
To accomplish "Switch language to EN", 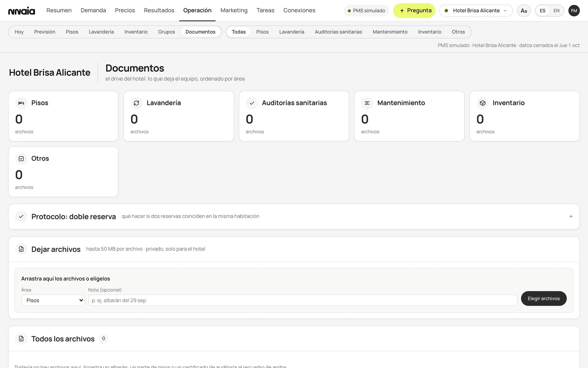I will 556,11.
